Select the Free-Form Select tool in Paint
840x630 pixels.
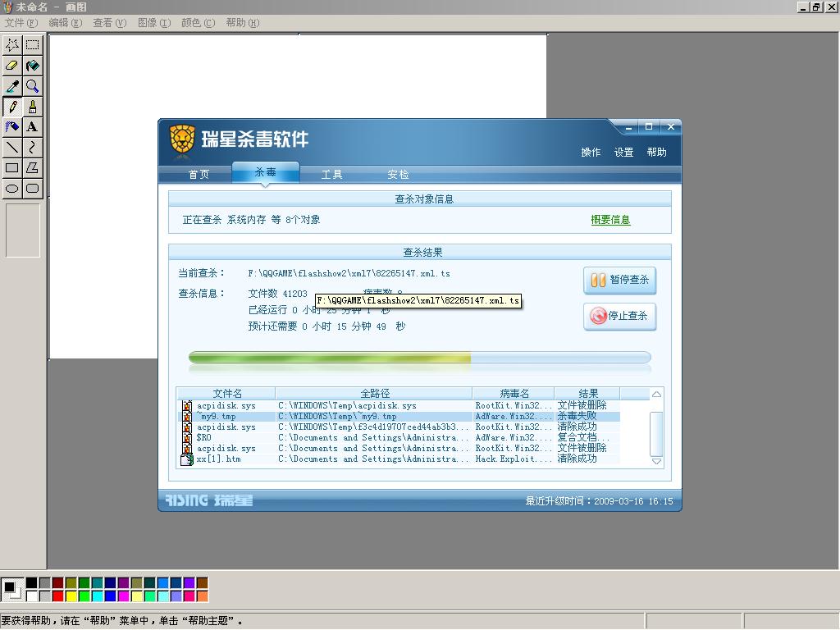12,45
